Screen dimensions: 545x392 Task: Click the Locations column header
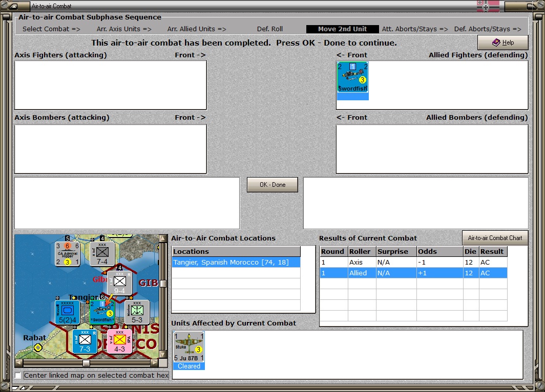(236, 251)
